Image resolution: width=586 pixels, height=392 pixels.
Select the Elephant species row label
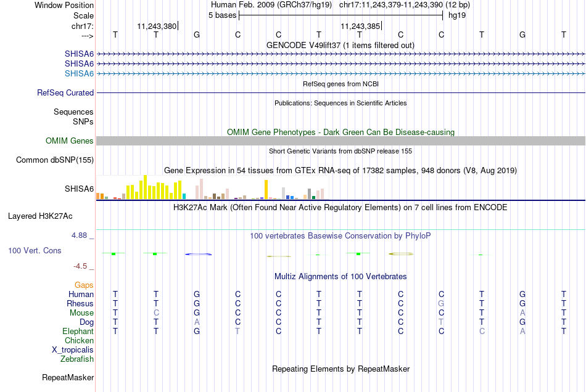78,331
